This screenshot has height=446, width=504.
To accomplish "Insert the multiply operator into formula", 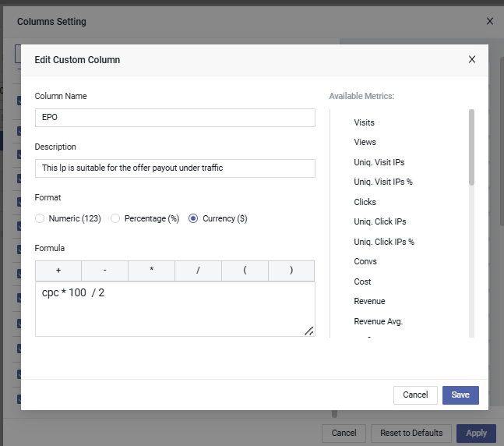I will 152,270.
